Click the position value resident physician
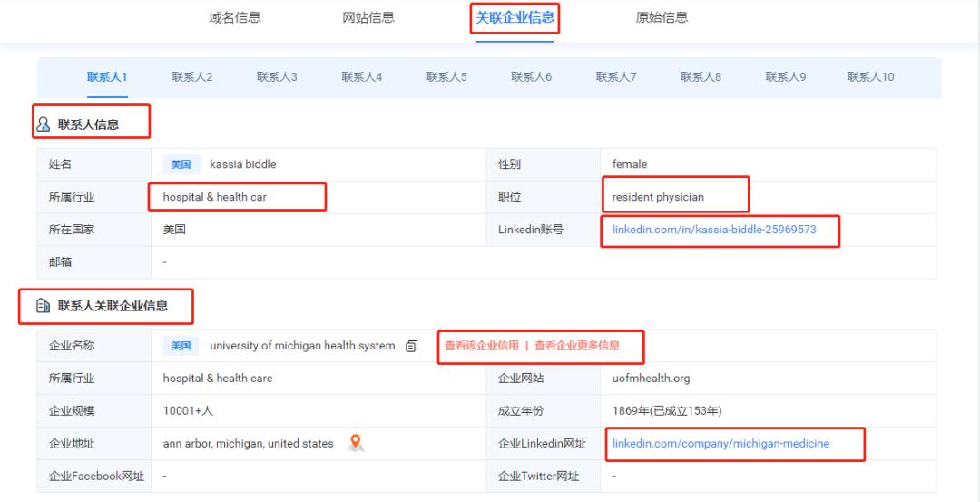Image resolution: width=980 pixels, height=502 pixels. coord(658,197)
